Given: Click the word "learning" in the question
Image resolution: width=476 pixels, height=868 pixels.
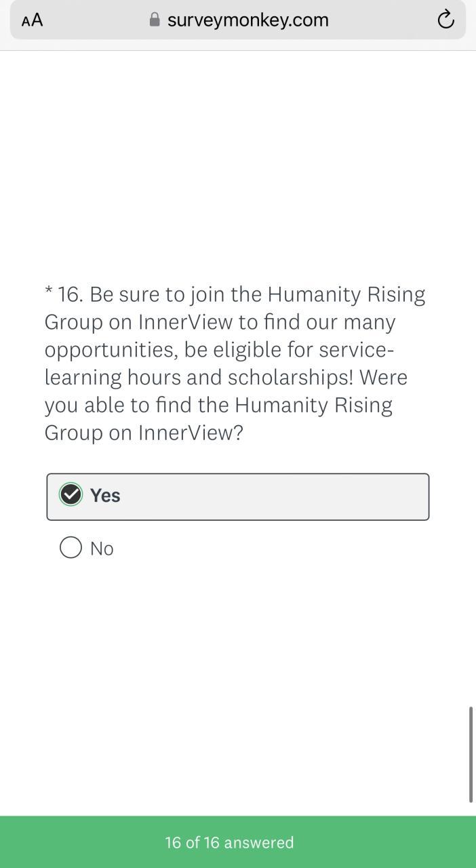Looking at the screenshot, I should [83, 378].
